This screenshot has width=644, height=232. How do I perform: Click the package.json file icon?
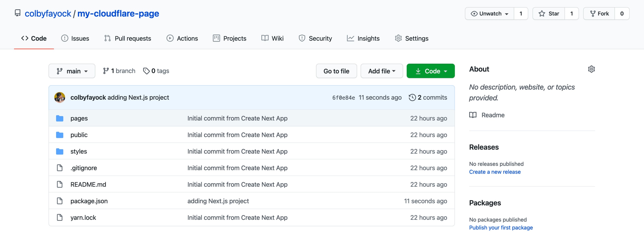point(60,201)
